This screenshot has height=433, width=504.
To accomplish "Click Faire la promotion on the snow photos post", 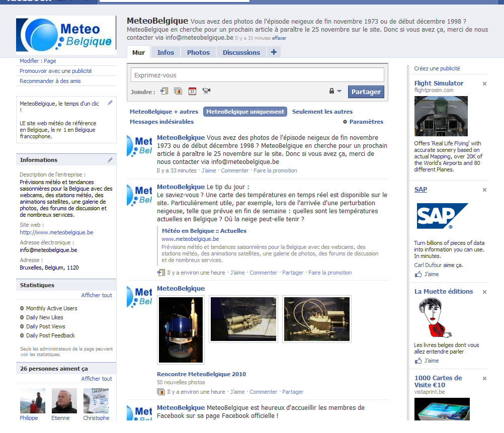I will point(275,170).
